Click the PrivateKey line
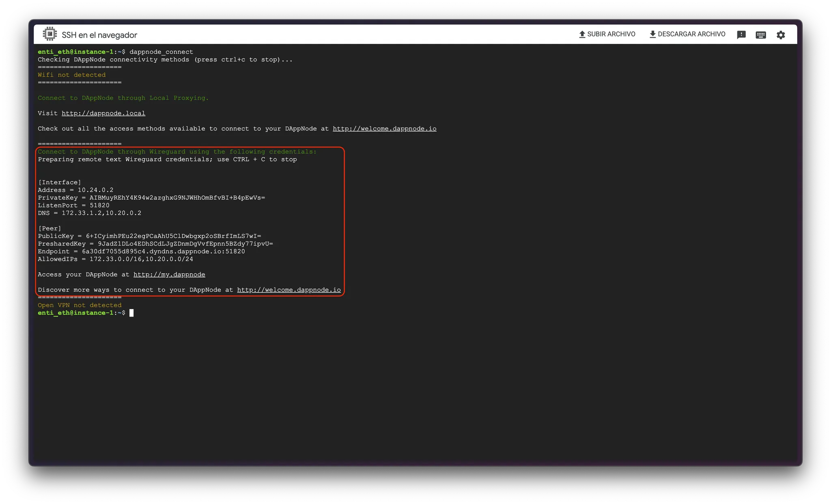The height and width of the screenshot is (504, 831). [151, 198]
